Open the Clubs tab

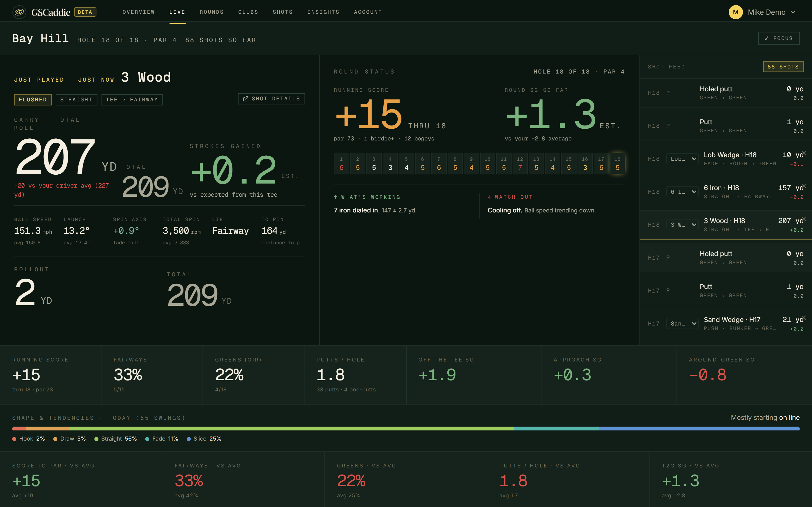248,12
